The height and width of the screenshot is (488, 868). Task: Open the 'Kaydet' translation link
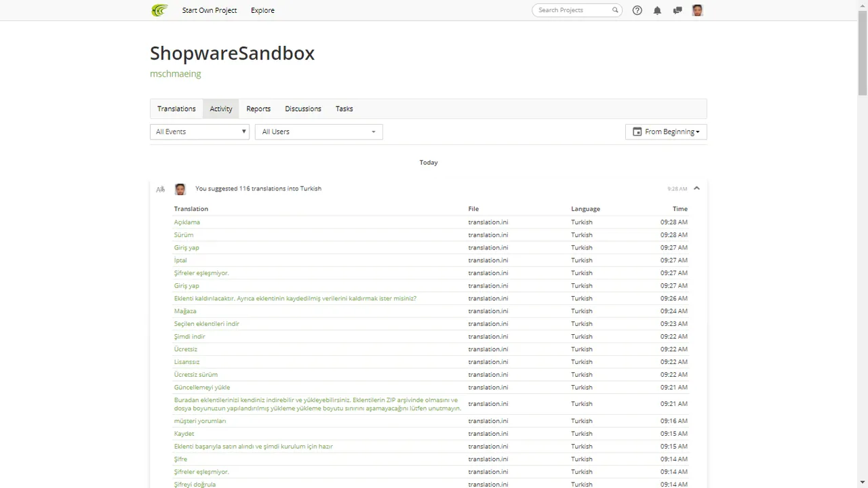point(184,434)
